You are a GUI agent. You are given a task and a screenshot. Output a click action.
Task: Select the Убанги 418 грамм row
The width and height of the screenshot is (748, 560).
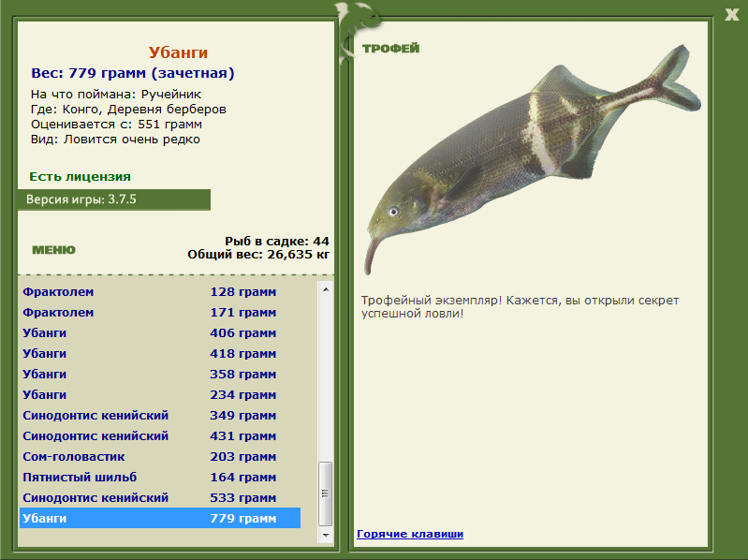(x=160, y=353)
